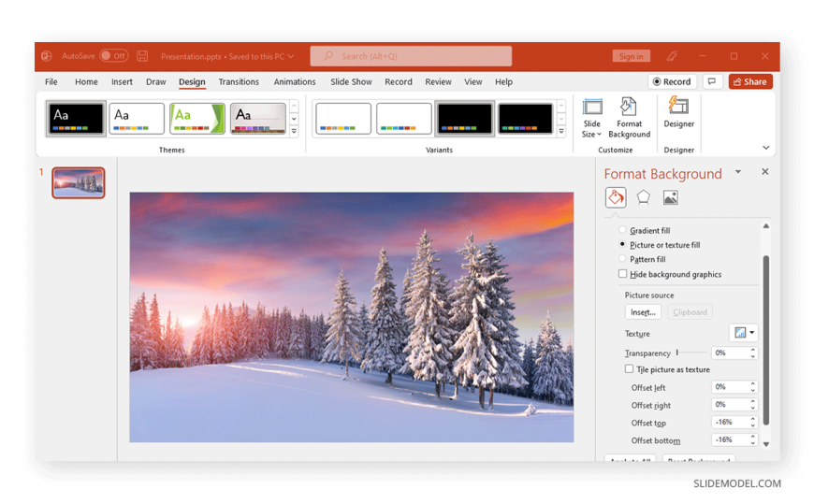Screen dimensions: 814x504
Task: Enable Hide background graphics
Action: pos(622,274)
